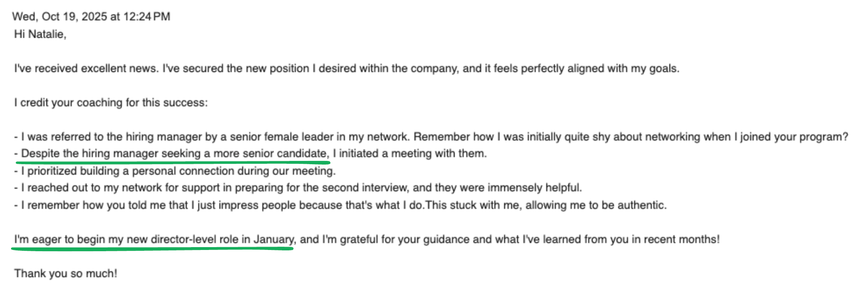Click the bullet about being authentic

click(x=340, y=205)
